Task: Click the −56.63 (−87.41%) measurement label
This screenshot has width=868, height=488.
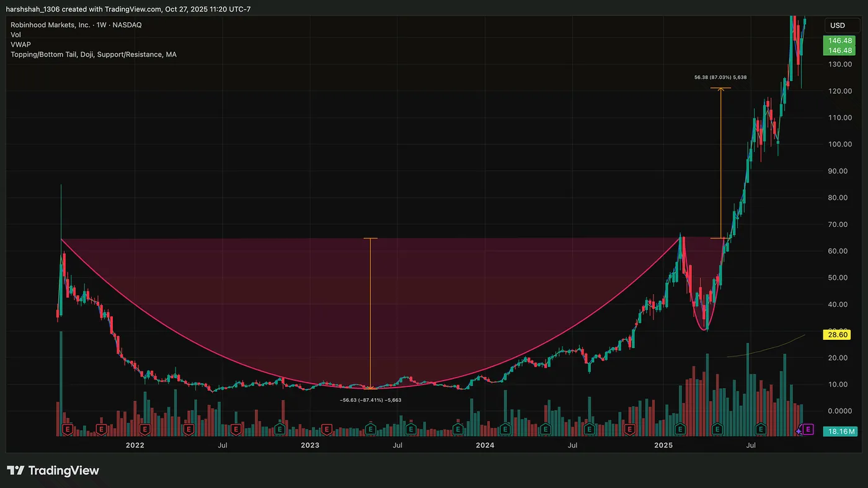Action: coord(371,400)
